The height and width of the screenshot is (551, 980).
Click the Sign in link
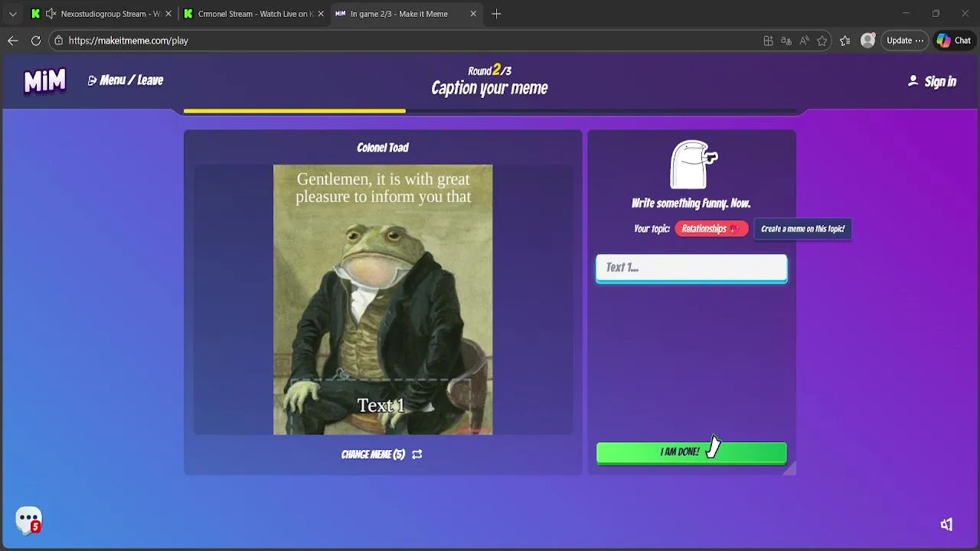[x=932, y=81]
